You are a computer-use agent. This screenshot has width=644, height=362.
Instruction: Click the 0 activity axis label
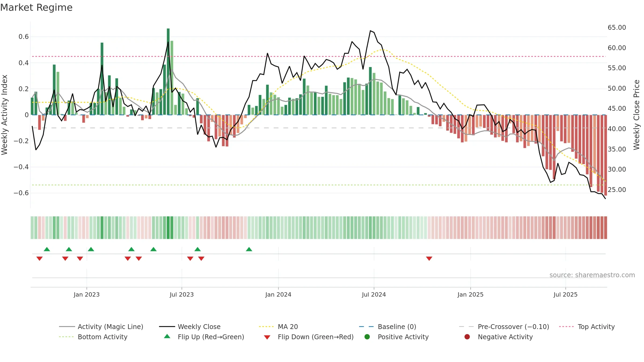click(27, 115)
